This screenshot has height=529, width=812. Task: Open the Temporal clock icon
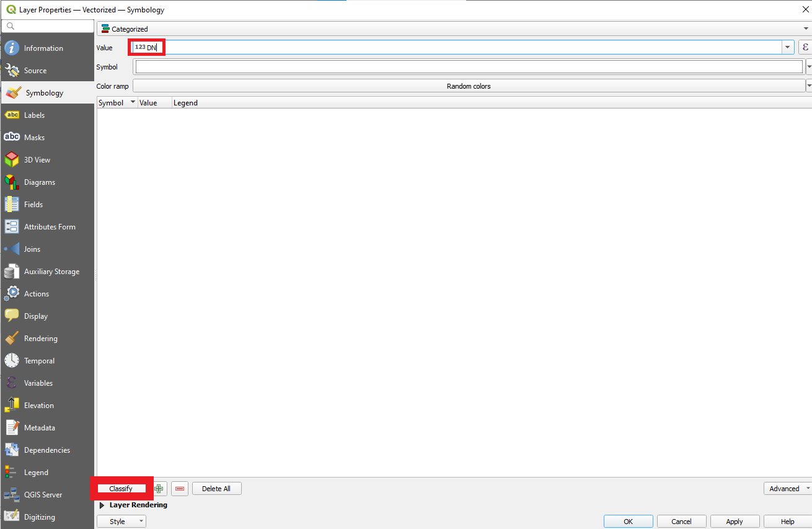[x=12, y=360]
